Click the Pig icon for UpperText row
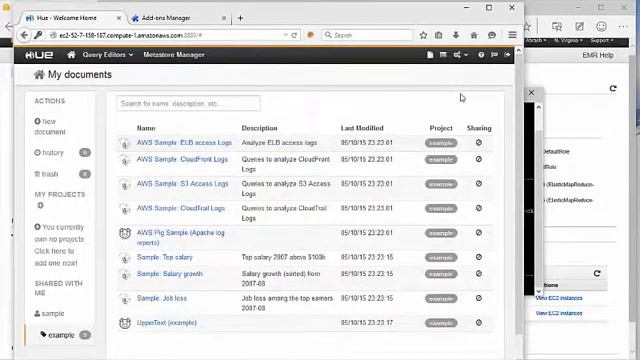 pyautogui.click(x=125, y=323)
